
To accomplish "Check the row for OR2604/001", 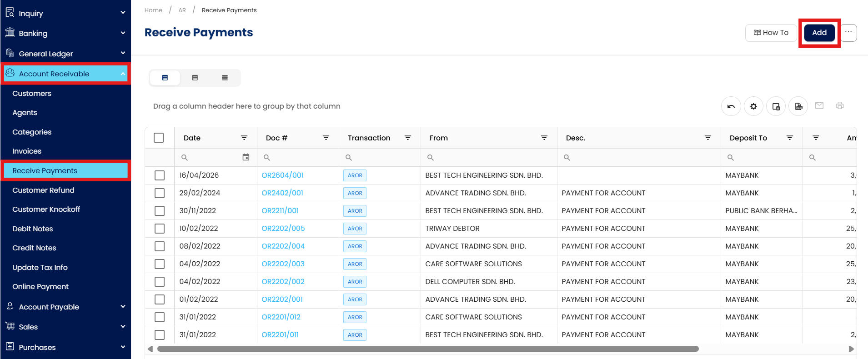I will tap(160, 175).
